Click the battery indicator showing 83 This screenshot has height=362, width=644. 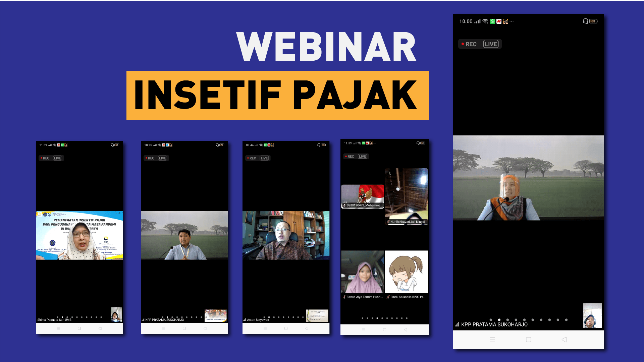(593, 21)
